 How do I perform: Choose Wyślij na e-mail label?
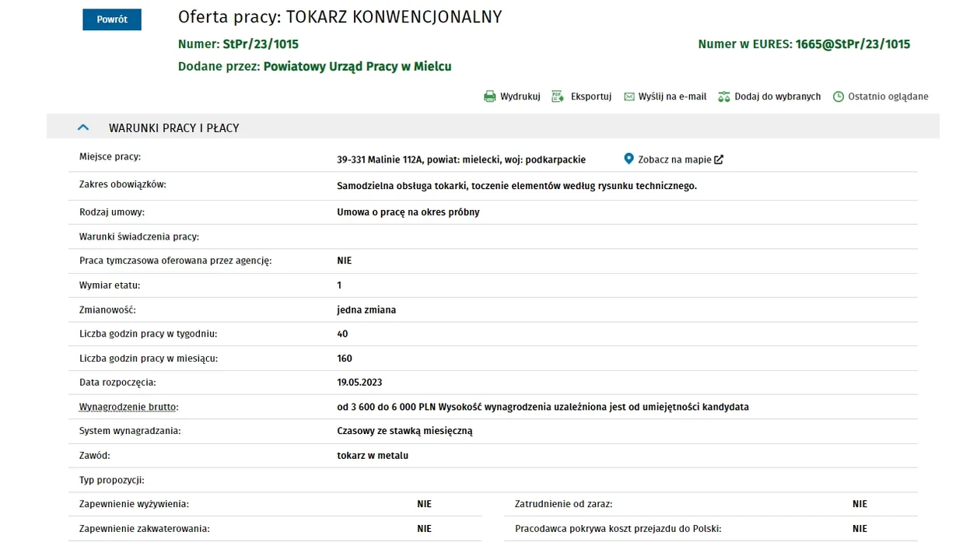pos(672,96)
